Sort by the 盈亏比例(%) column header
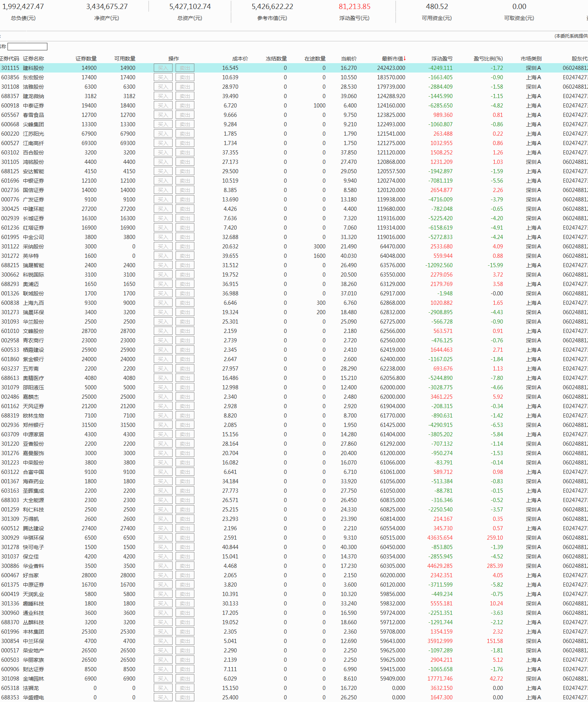 (488, 59)
